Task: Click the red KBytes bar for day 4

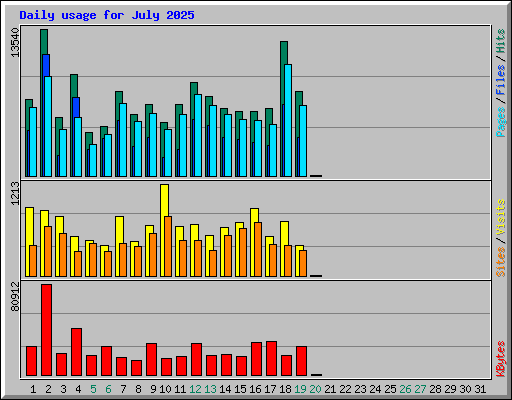Action: pos(76,352)
